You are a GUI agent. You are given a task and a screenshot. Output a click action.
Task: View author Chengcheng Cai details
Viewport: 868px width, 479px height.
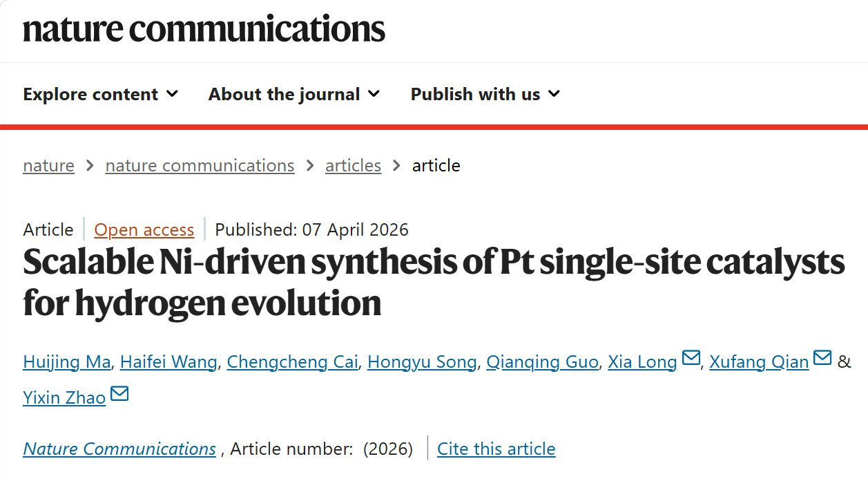(x=292, y=361)
